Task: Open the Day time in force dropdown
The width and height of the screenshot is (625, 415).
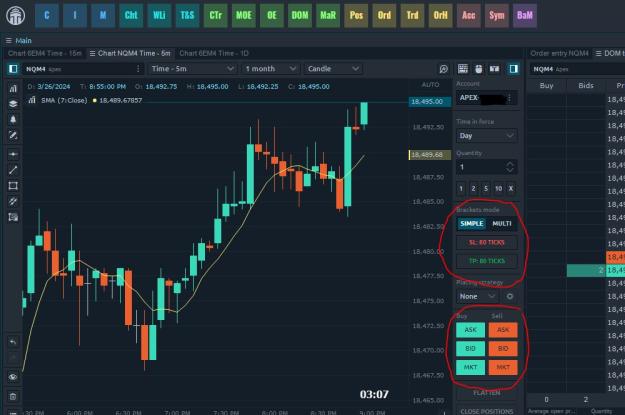Action: pyautogui.click(x=487, y=136)
